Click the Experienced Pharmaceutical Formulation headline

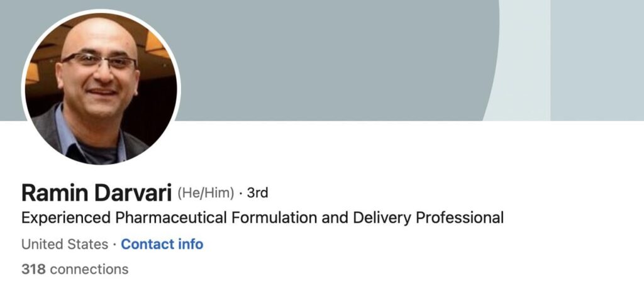point(262,218)
